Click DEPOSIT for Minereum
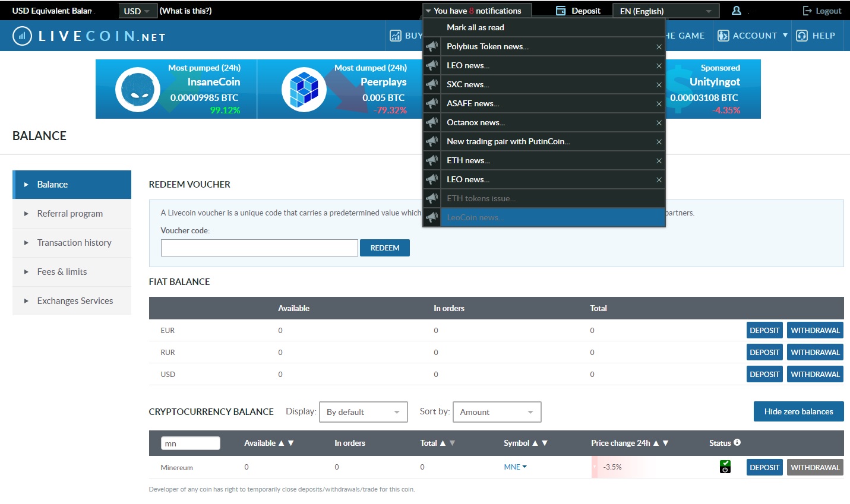The image size is (850, 504). coord(764,467)
